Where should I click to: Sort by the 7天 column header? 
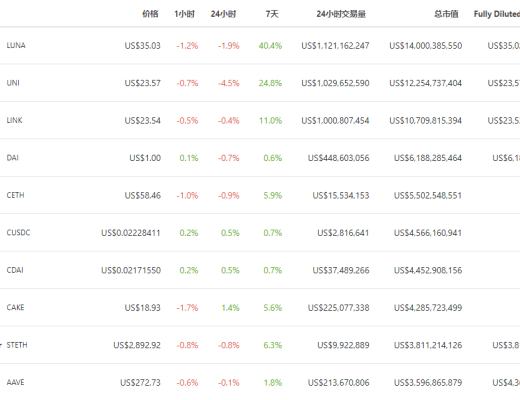click(272, 14)
